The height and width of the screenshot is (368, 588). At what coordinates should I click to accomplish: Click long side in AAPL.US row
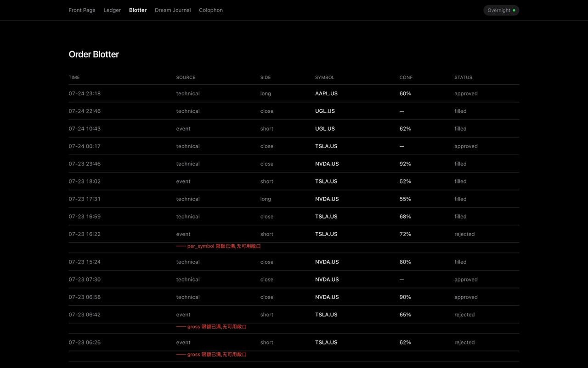point(266,93)
